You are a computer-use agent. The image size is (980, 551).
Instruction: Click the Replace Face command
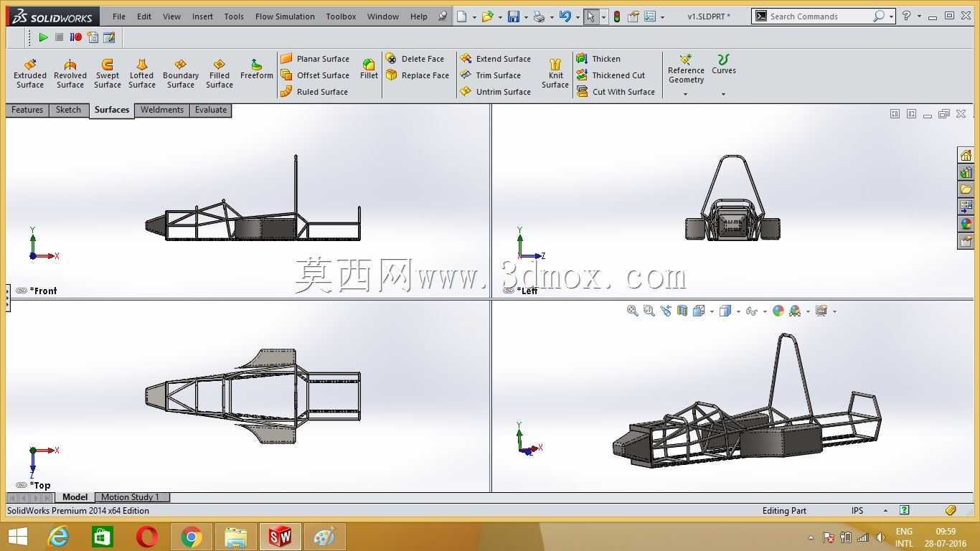pos(417,75)
